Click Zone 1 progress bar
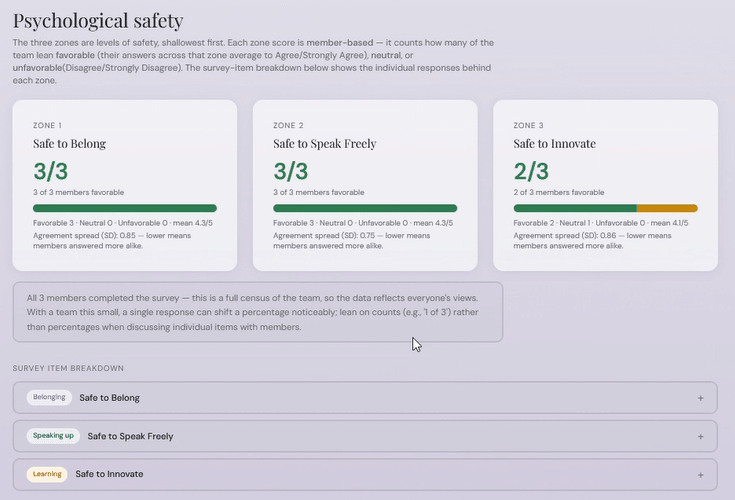The width and height of the screenshot is (735, 500). 125,208
